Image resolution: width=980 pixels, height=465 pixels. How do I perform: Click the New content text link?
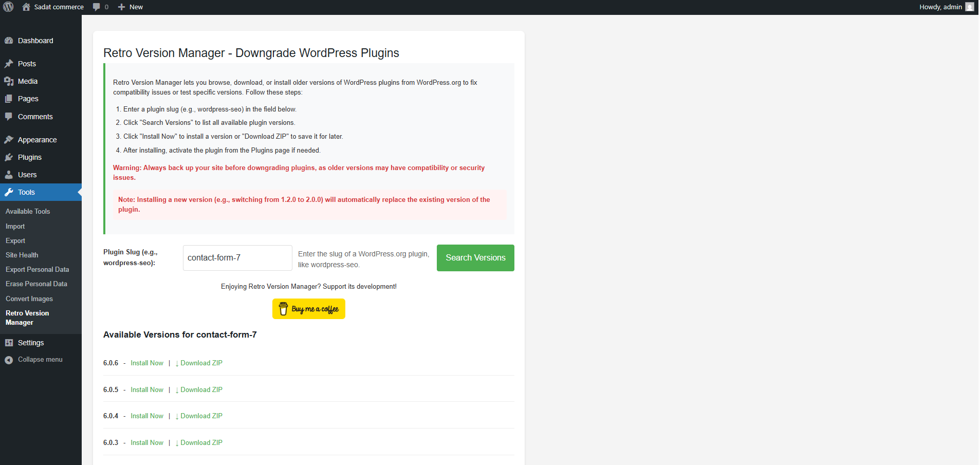[x=136, y=7]
